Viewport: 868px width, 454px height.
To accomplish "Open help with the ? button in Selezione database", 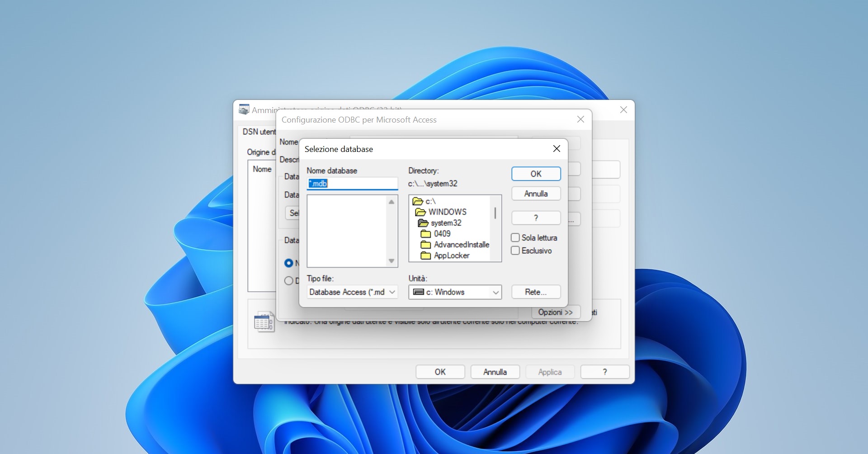I will 536,218.
